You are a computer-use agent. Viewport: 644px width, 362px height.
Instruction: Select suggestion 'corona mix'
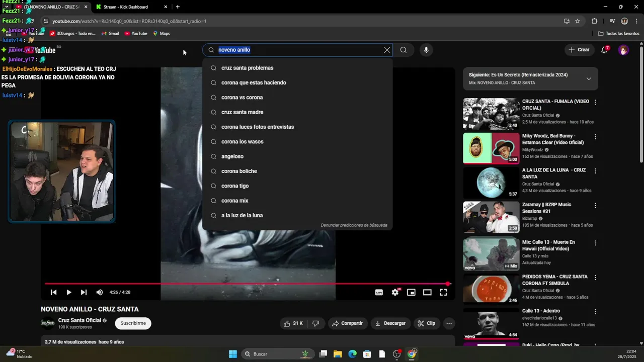tap(297, 201)
